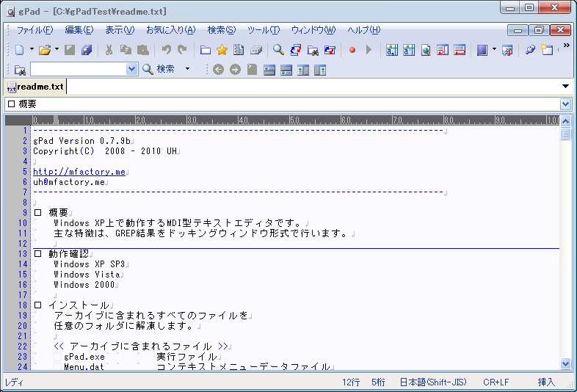This screenshot has width=577, height=392.
Task: Click the right arrow navigate forward icon
Action: [235, 70]
